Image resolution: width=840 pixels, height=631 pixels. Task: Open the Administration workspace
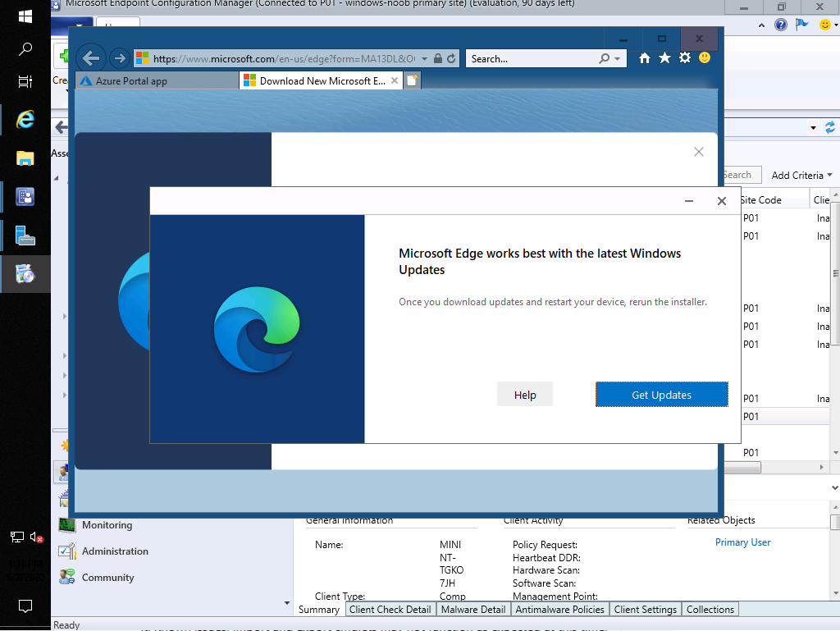click(x=115, y=551)
